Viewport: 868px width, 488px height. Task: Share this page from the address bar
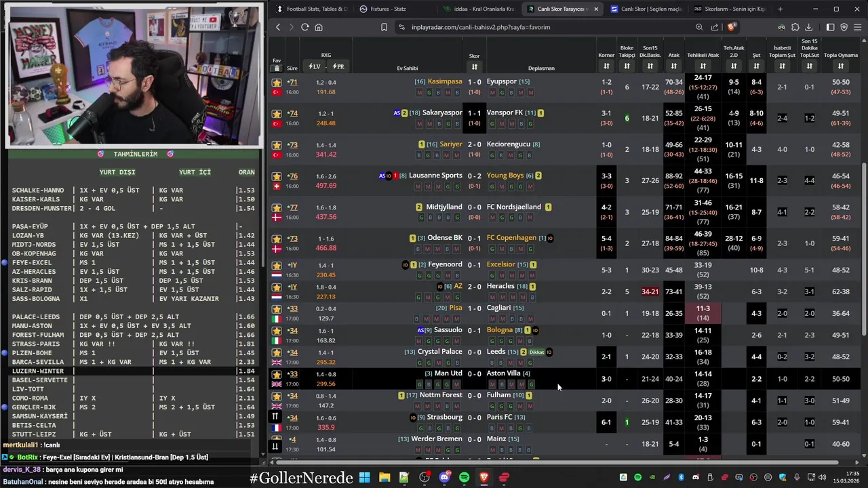[x=715, y=27]
